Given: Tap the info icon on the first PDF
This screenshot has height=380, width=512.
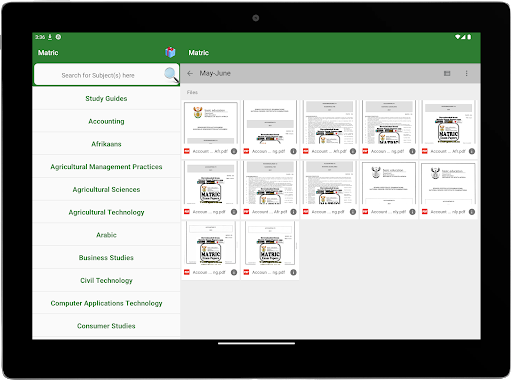Looking at the screenshot, I should pyautogui.click(x=234, y=151).
